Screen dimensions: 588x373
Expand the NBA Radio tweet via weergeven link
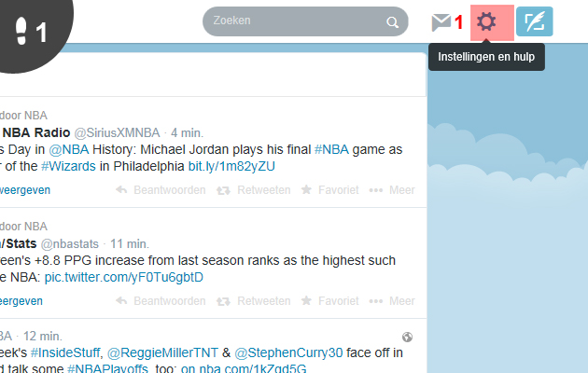[x=25, y=190]
